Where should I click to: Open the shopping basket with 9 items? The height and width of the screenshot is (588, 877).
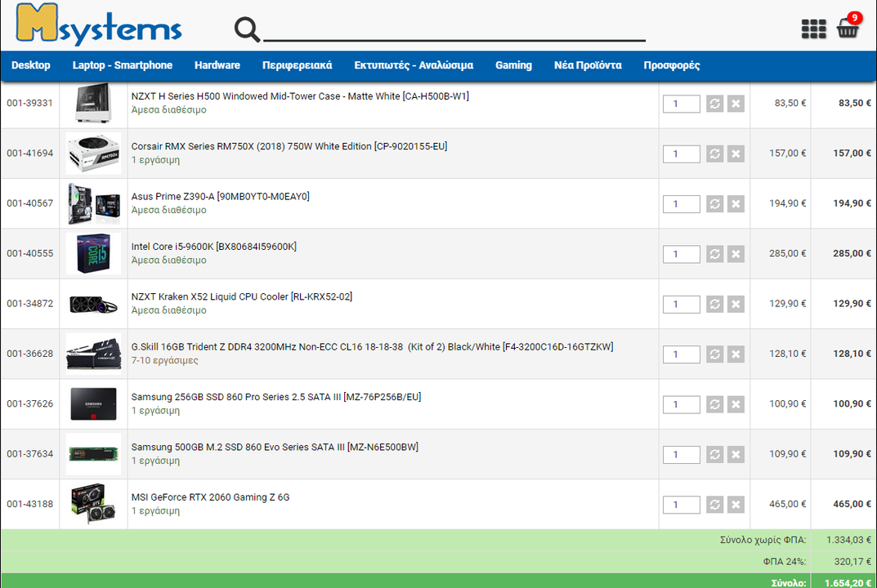point(848,25)
